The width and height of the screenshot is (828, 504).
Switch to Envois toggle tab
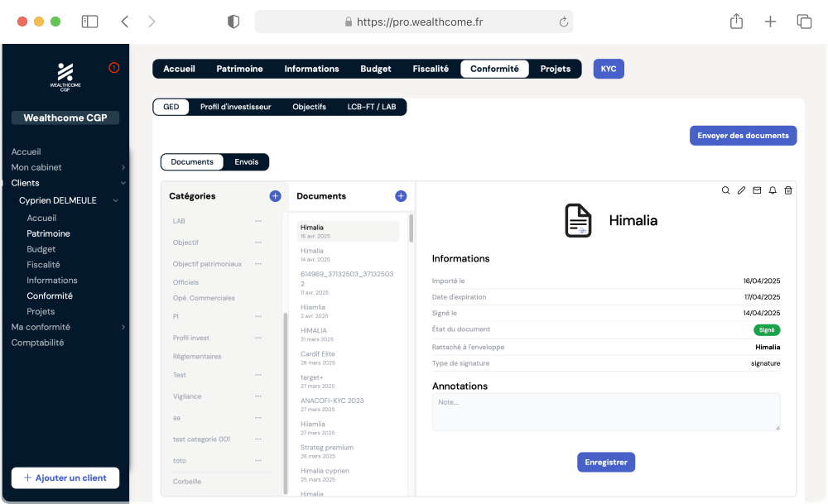(x=247, y=162)
